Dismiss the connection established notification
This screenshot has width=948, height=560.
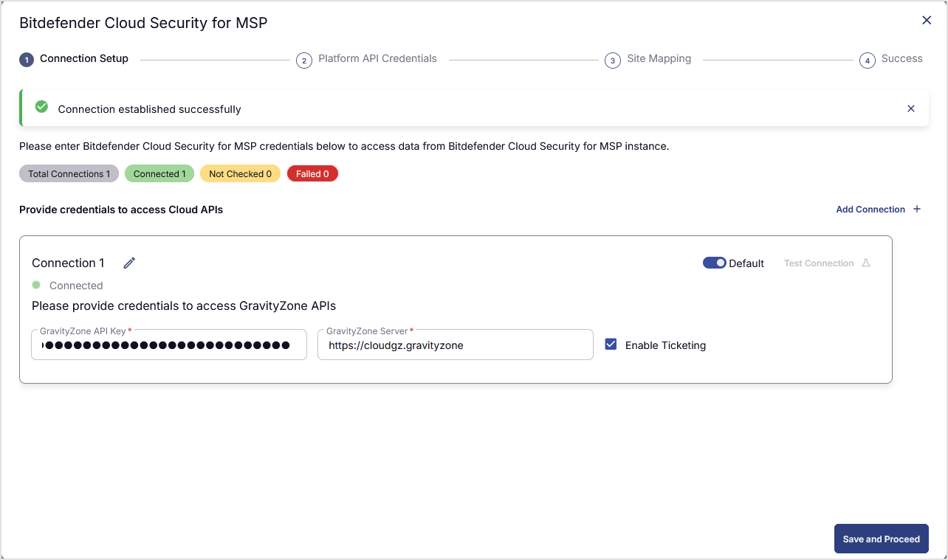click(911, 108)
